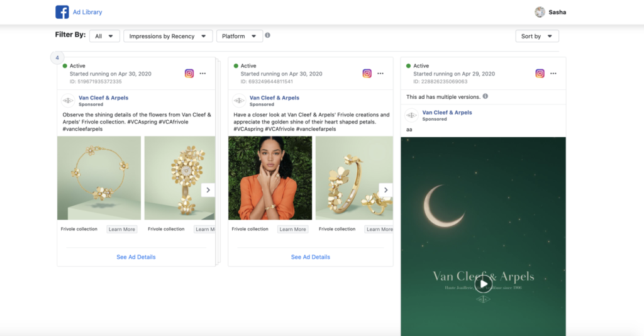Screen dimensions: 644x336
Task: Click Frivole collection caption under bangle image
Action: [x=337, y=229]
